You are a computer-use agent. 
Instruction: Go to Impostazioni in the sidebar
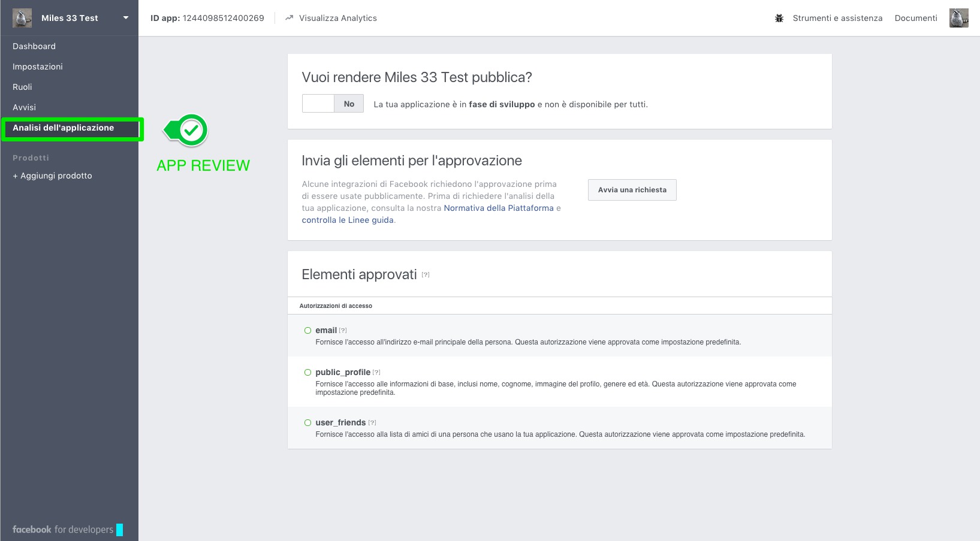38,67
